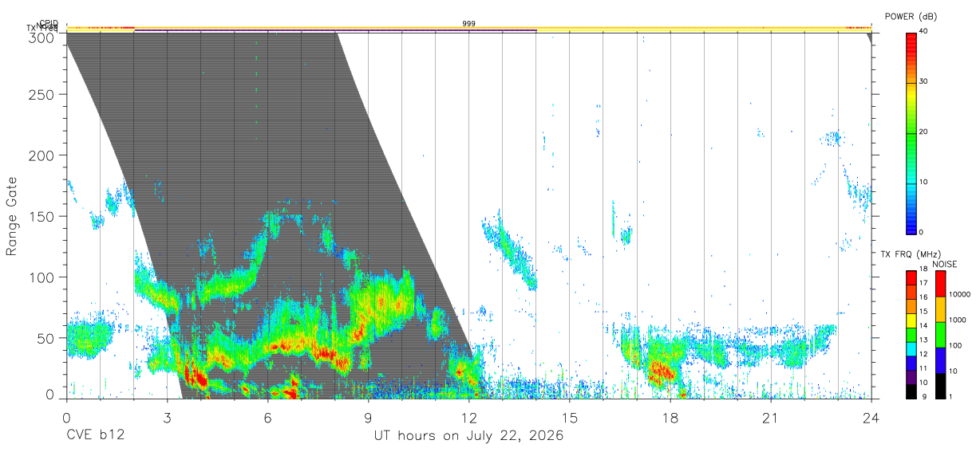Click the x-axis tick label '15'
The height and width of the screenshot is (452, 980).
[x=570, y=418]
